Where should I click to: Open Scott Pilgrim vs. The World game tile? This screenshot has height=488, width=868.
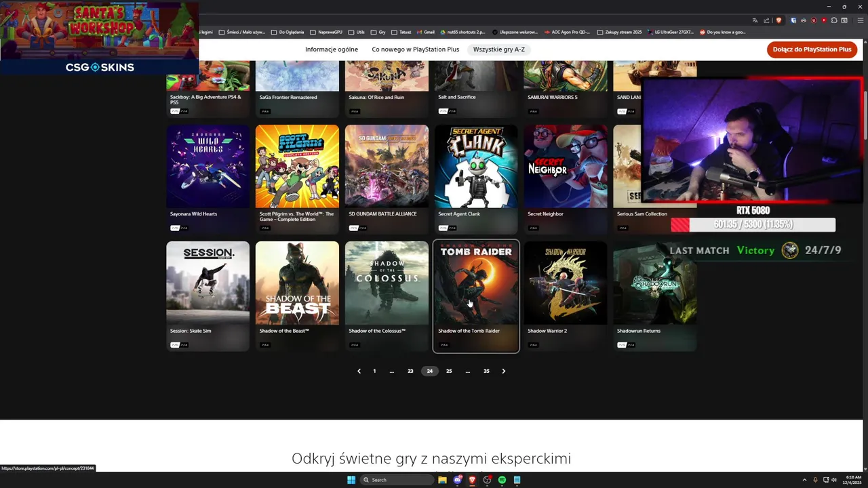tap(297, 180)
